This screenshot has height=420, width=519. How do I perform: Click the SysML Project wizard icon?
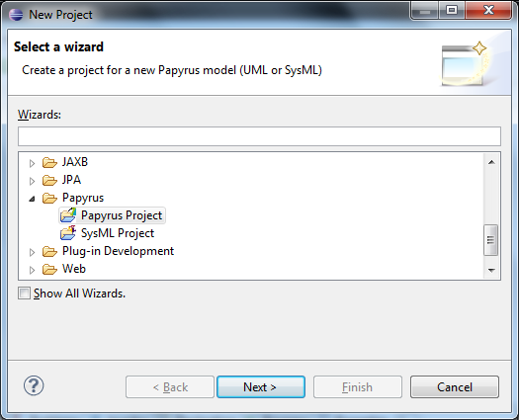[x=68, y=233]
